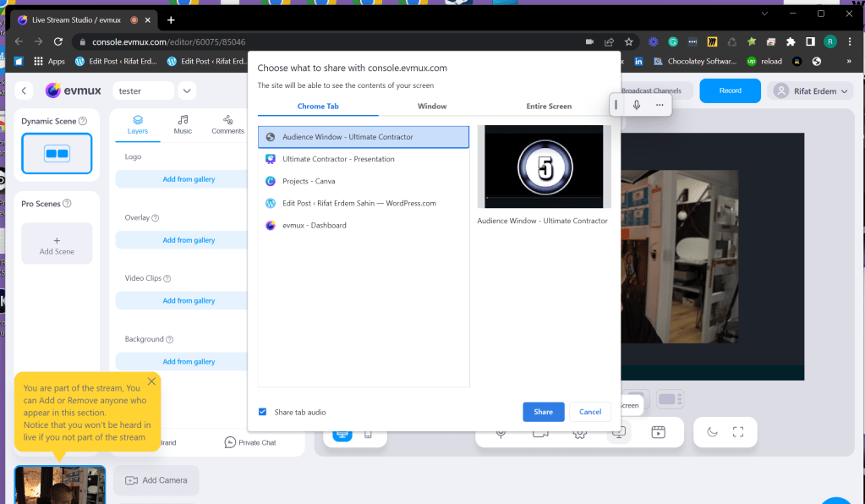Close the yellow stream notice tooltip

point(151,381)
